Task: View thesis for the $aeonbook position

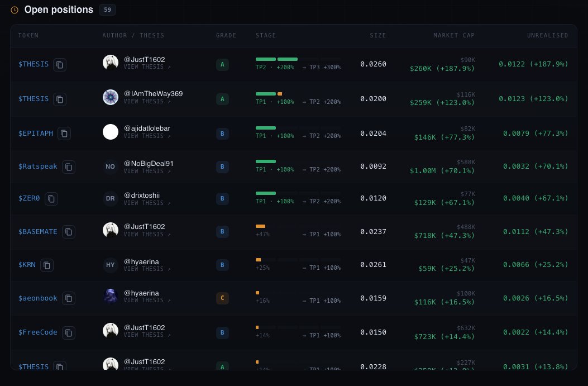Action: [147, 300]
